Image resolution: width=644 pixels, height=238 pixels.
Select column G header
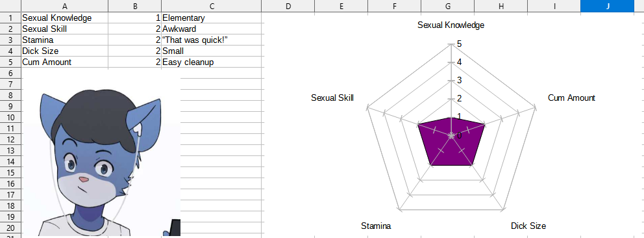tap(448, 6)
